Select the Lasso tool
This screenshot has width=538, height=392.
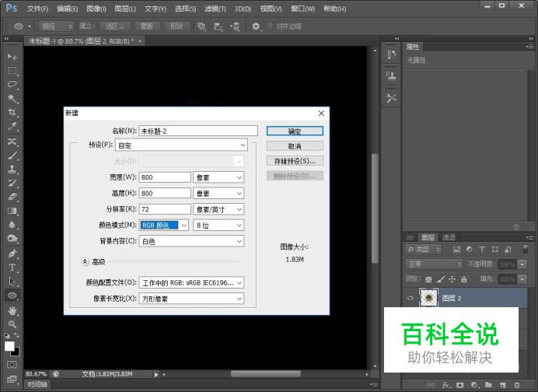(x=12, y=85)
